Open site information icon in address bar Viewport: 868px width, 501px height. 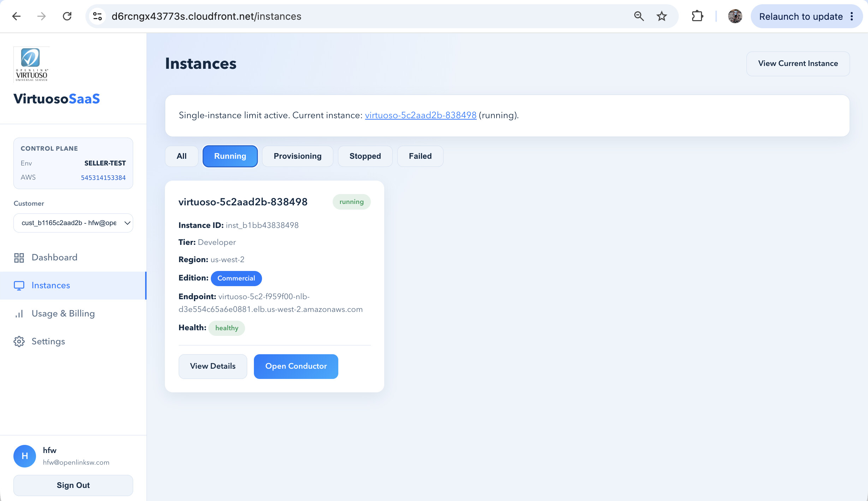(x=97, y=16)
